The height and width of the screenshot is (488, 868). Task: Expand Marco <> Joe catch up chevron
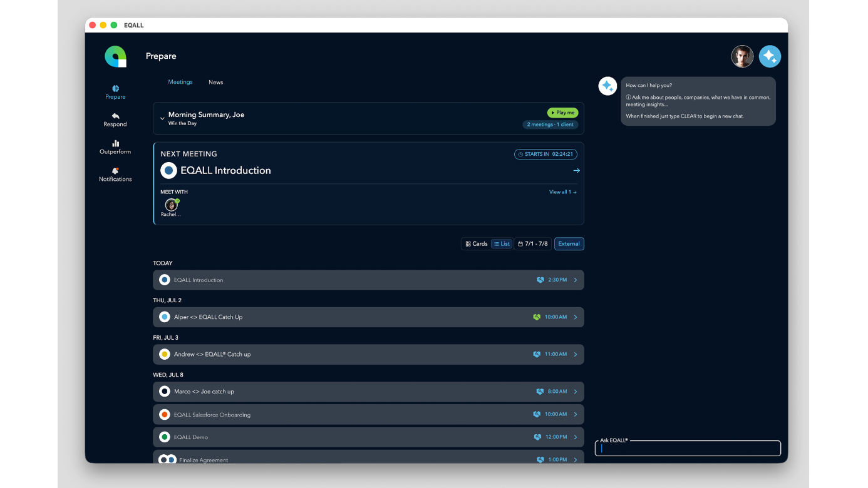[x=576, y=392]
